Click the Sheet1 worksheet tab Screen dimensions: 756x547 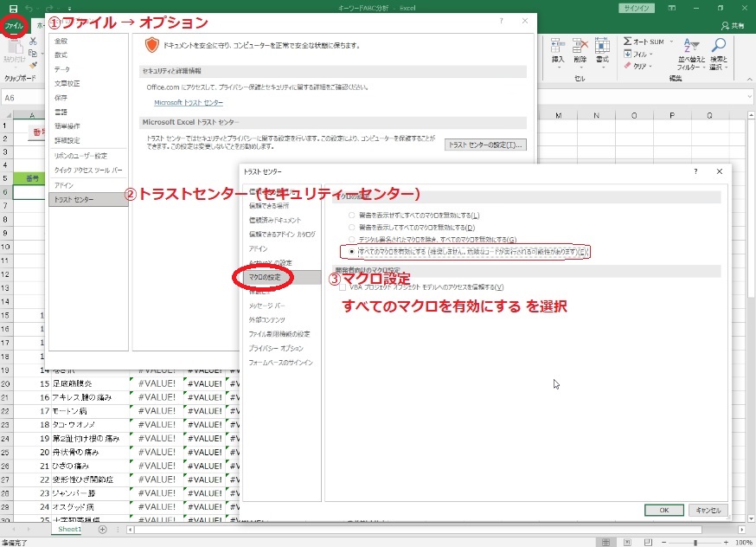point(69,529)
